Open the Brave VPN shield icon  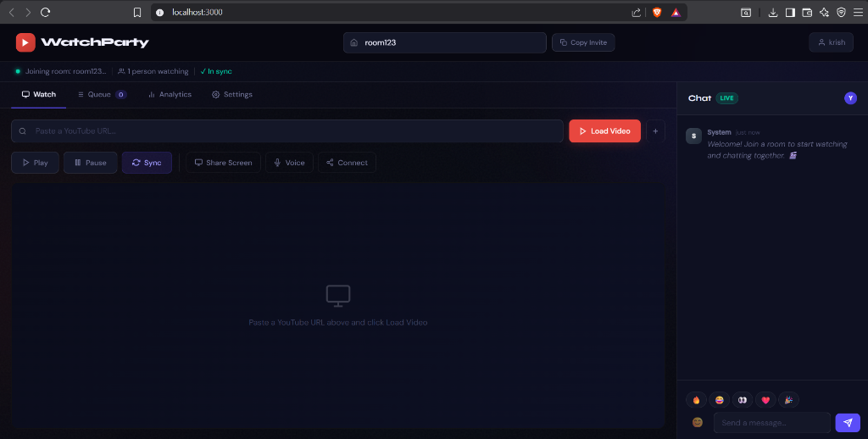pos(841,12)
